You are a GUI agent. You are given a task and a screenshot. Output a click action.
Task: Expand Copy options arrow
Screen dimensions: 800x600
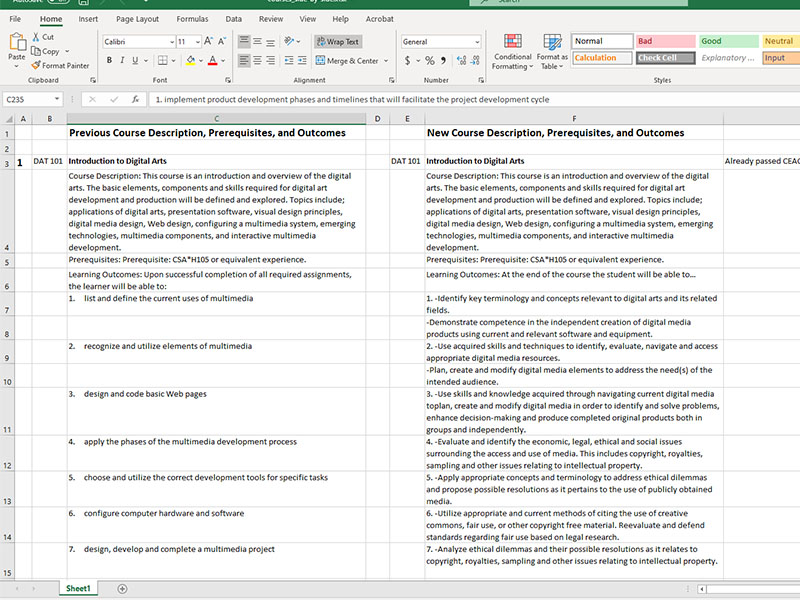[67, 51]
